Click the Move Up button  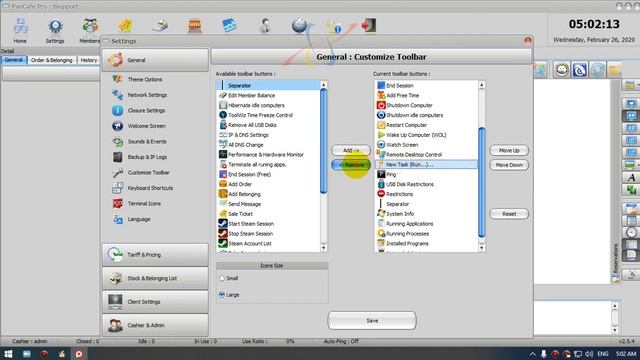(x=509, y=150)
